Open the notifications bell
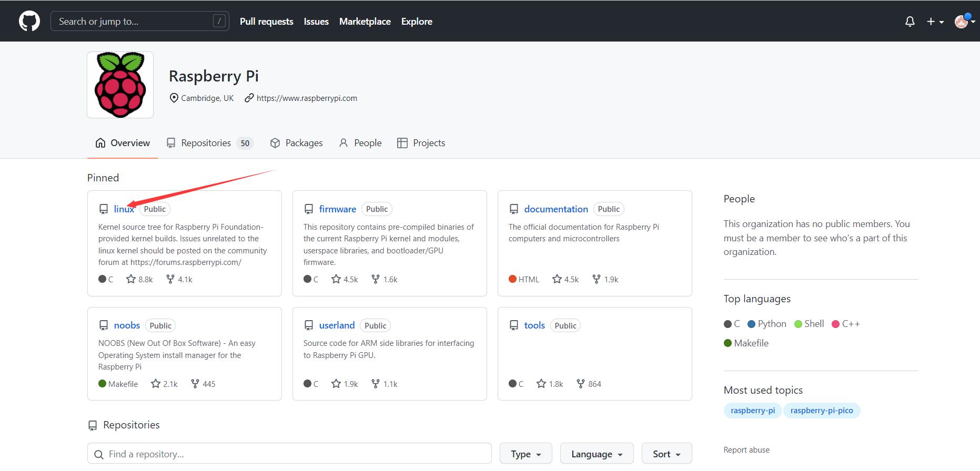This screenshot has height=471, width=980. (910, 22)
